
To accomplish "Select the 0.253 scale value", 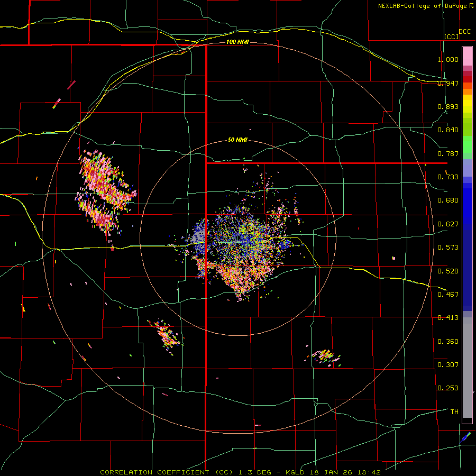I will pos(448,388).
